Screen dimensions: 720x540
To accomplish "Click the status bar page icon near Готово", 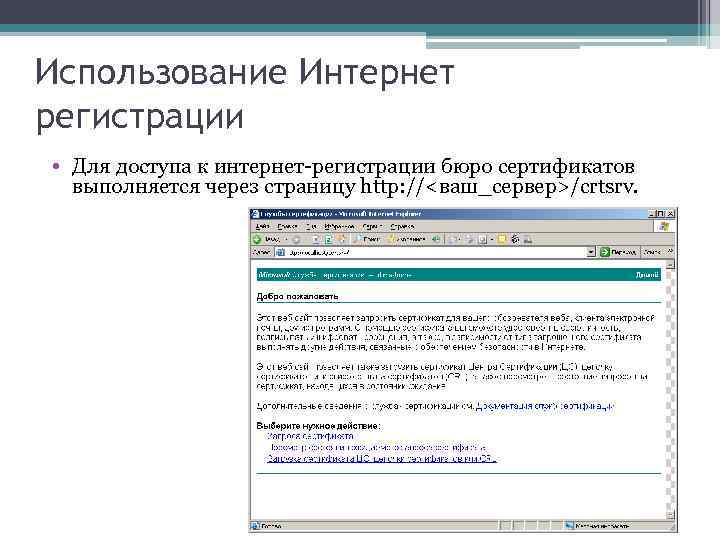I will point(255,526).
